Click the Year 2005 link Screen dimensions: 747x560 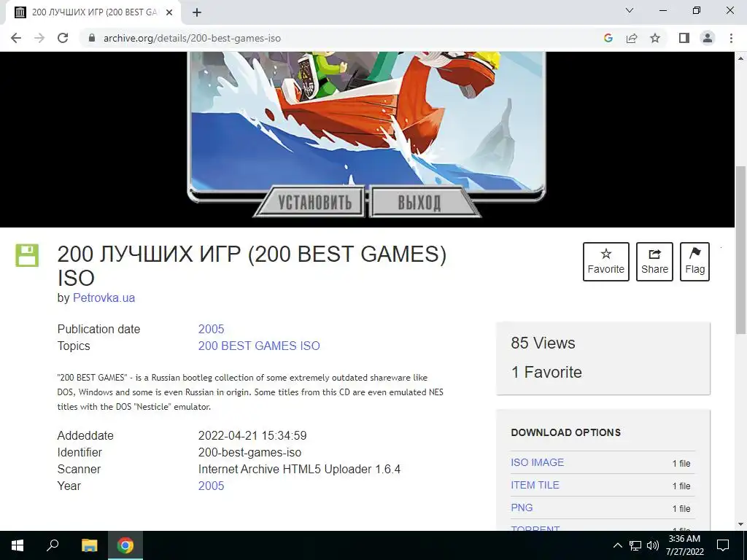211,486
